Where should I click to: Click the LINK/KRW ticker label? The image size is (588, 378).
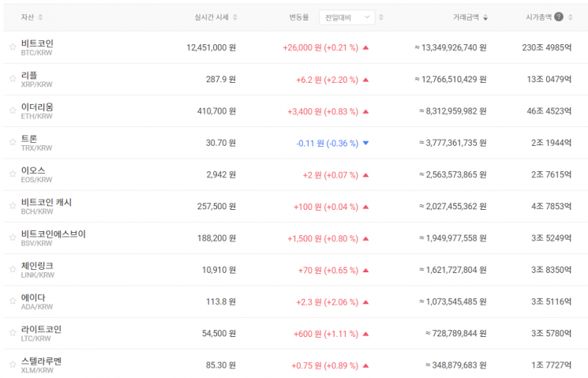(38, 275)
